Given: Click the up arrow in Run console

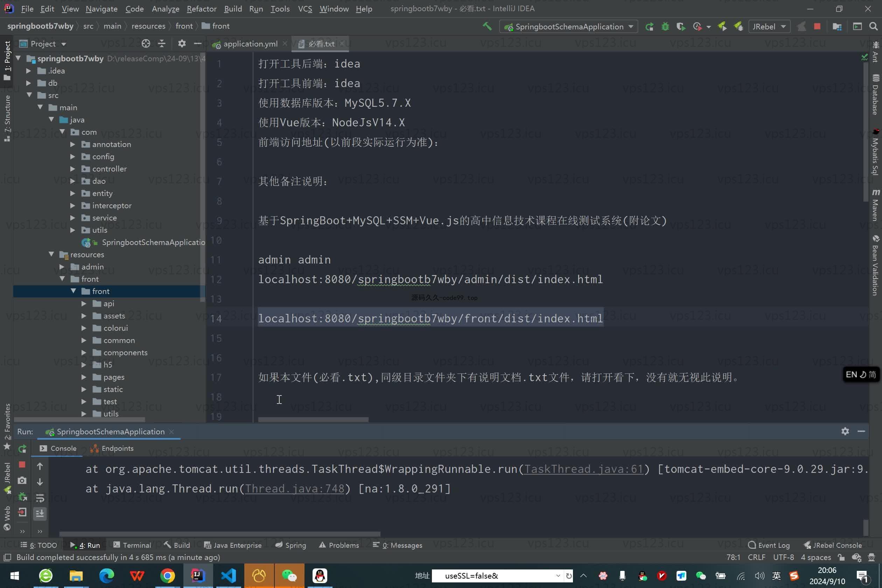Looking at the screenshot, I should pos(40,466).
